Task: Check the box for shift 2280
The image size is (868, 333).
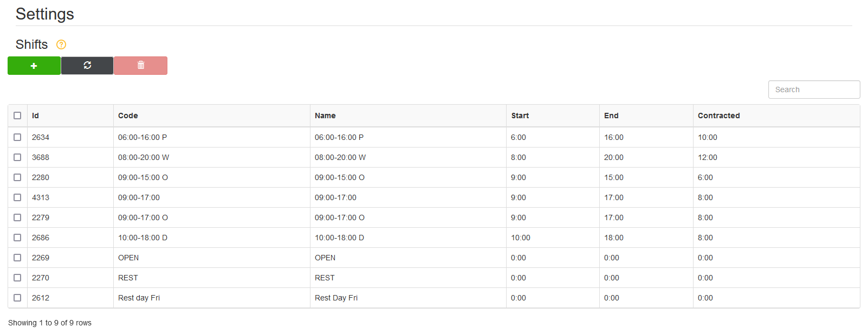Action: [17, 177]
